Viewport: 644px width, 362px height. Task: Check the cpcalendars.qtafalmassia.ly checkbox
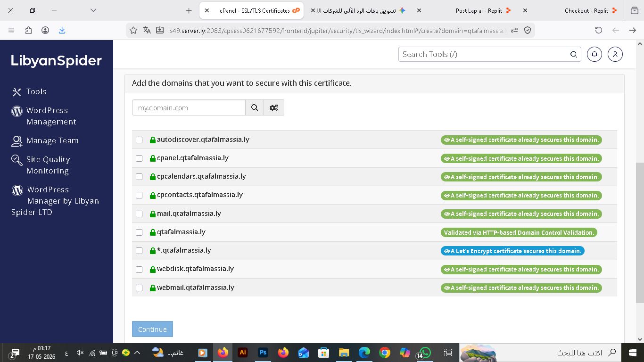(x=139, y=177)
